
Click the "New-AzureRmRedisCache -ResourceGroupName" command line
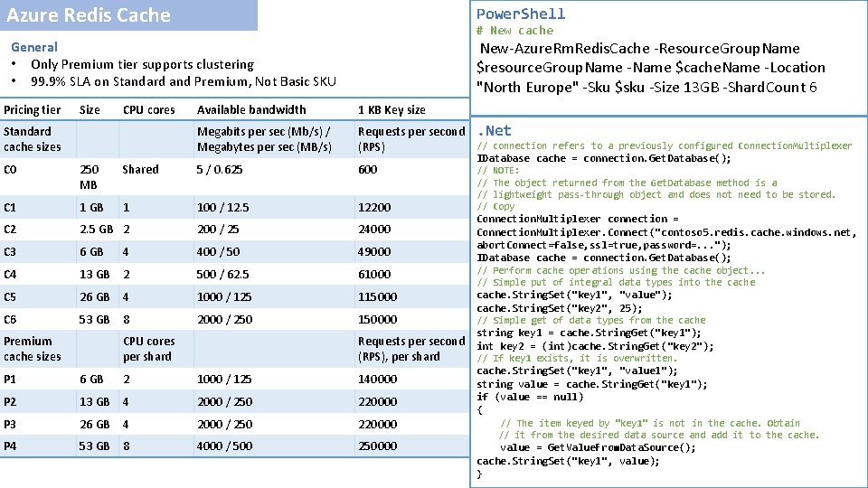click(x=639, y=49)
